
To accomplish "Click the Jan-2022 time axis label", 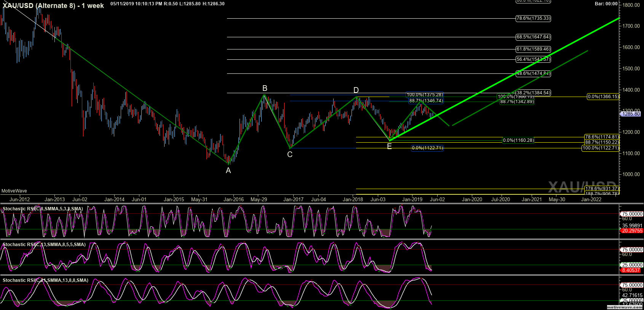I will click(591, 199).
